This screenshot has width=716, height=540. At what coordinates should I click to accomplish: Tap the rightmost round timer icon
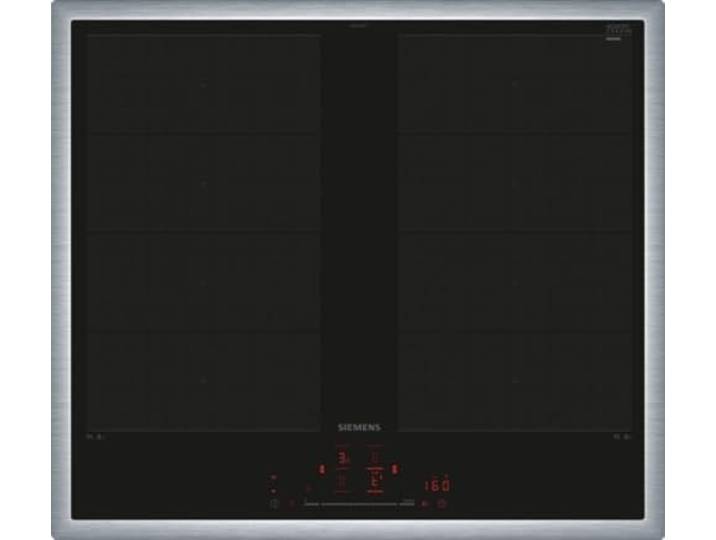point(442,504)
